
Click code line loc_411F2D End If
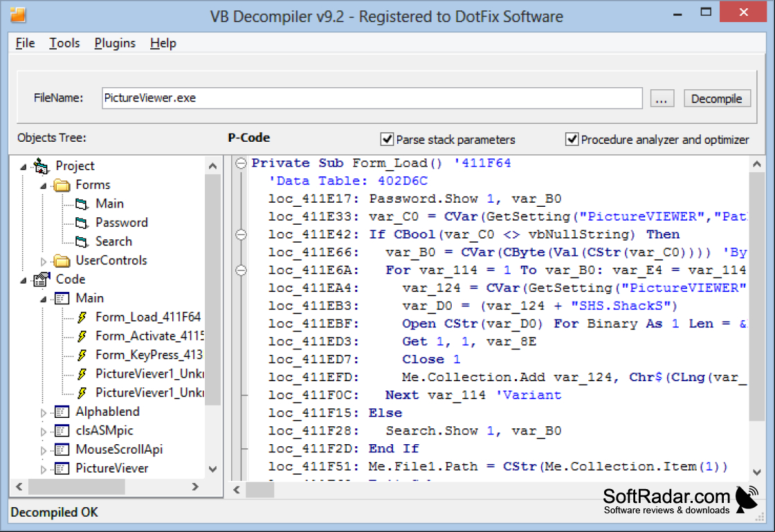point(343,448)
